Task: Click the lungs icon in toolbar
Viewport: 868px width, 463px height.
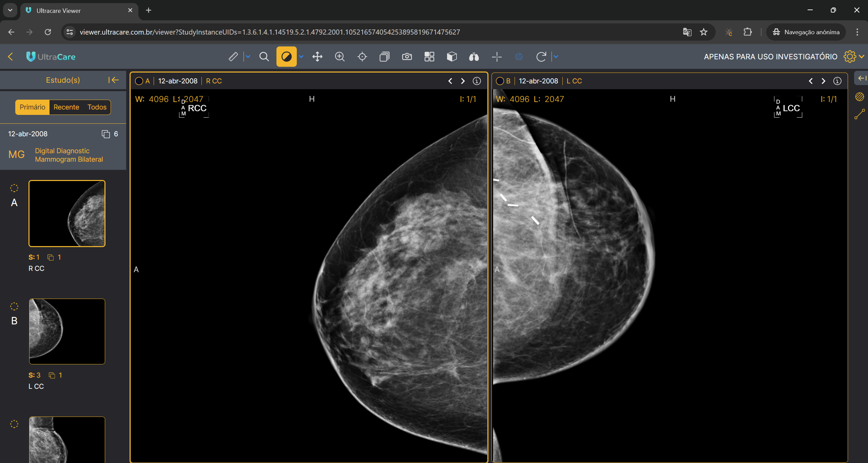Action: point(474,57)
